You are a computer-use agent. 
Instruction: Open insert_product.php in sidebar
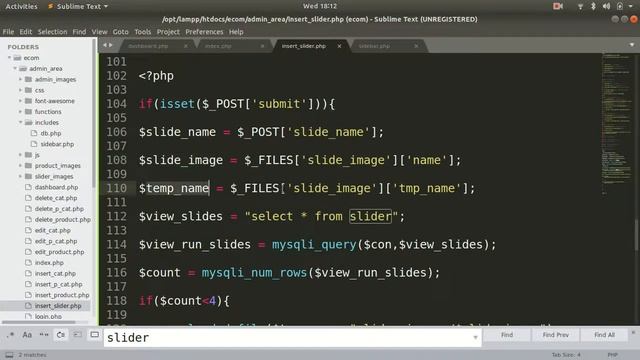coord(62,295)
